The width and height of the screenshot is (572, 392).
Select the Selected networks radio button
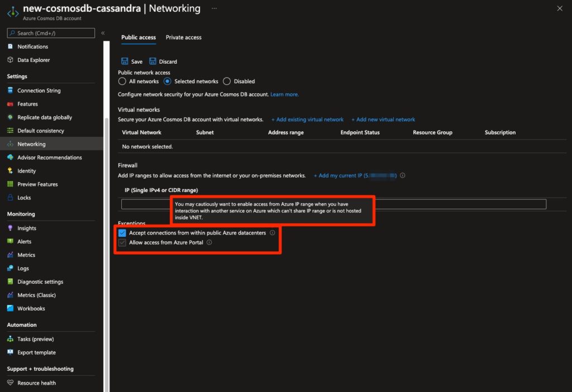pos(168,82)
